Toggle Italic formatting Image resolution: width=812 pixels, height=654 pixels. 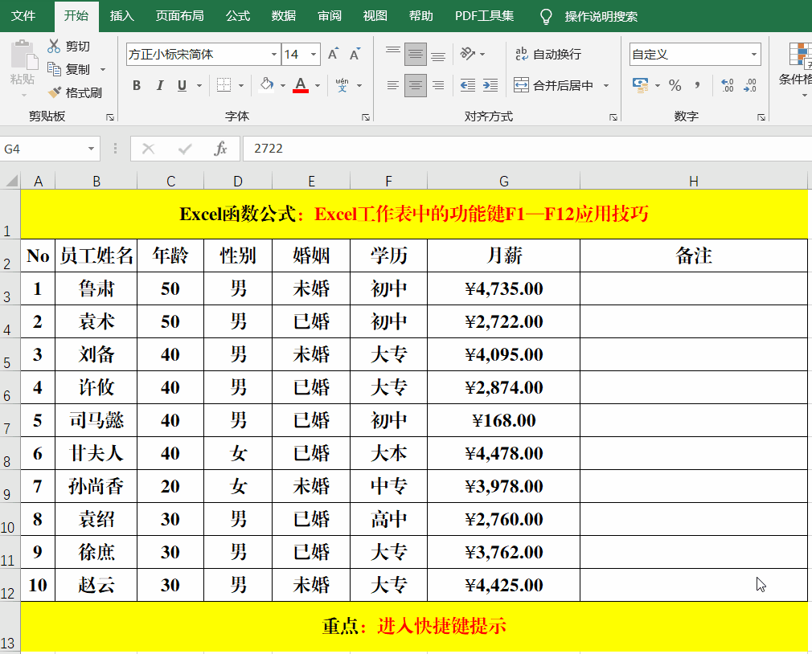coord(160,85)
